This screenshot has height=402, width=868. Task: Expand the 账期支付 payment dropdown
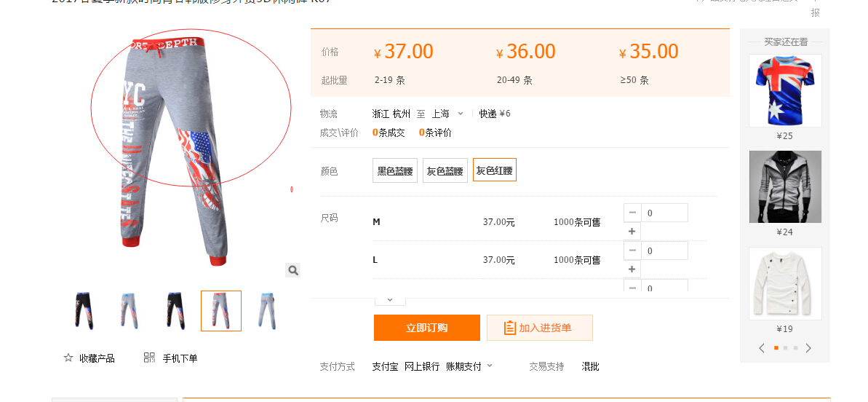point(489,366)
